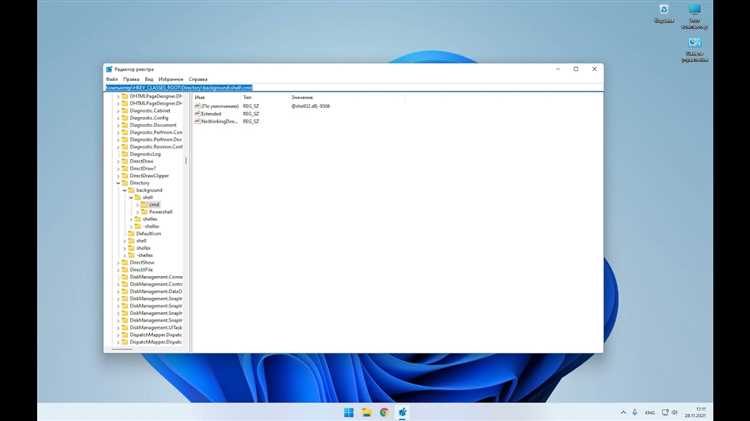Screen dimensions: 750x421
Task: Select the cmd key label
Action: coord(154,205)
